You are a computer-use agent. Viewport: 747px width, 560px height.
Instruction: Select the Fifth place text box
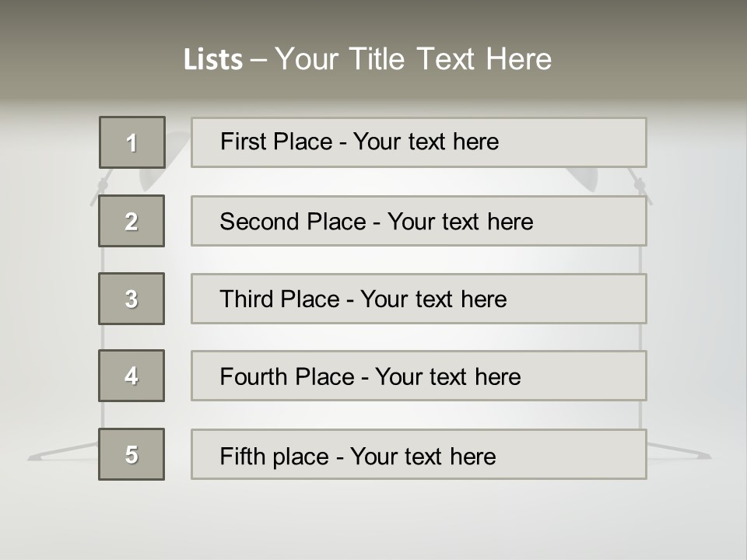point(419,454)
